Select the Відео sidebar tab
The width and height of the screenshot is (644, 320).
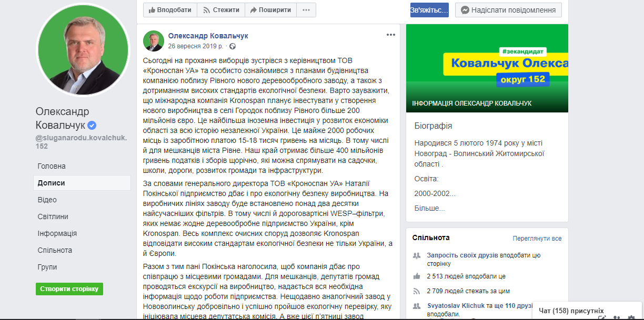tap(47, 200)
